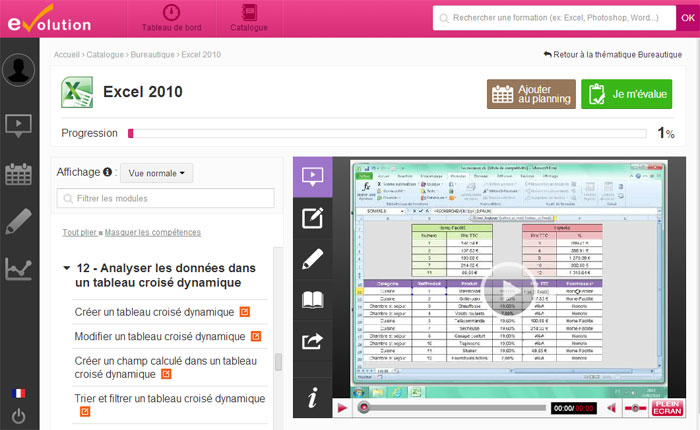Screen dimensions: 700x430
Task: Click the 00:00 time display
Action: [x=574, y=408]
